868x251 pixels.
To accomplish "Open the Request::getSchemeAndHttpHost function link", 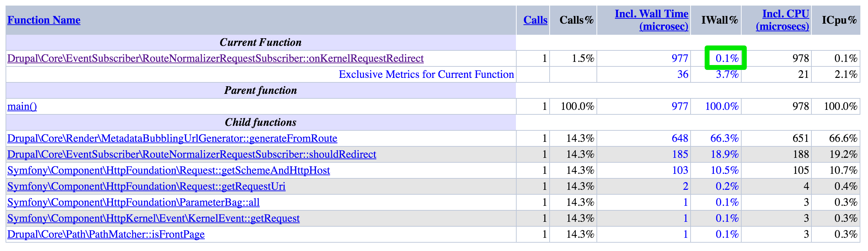I will point(169,170).
